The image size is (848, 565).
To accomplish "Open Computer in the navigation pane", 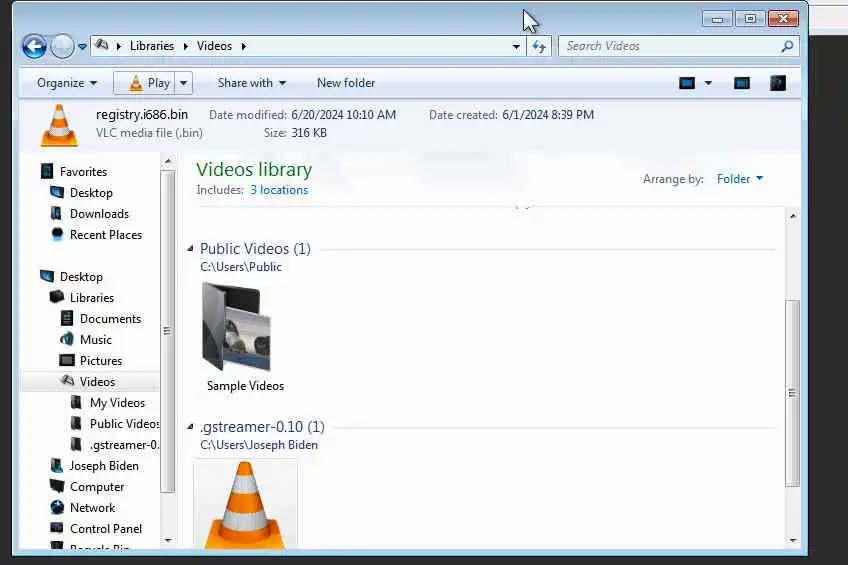I will [97, 487].
